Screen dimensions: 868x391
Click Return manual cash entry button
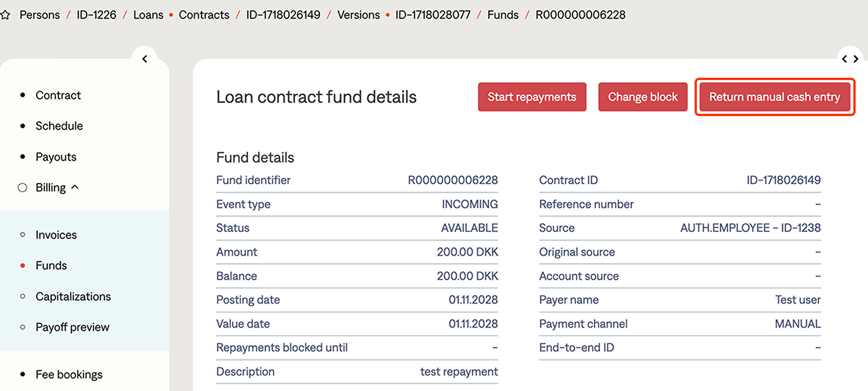(775, 97)
